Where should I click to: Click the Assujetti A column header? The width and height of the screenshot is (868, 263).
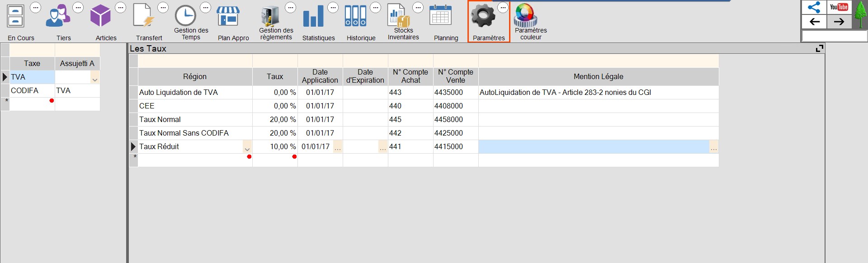click(x=77, y=63)
